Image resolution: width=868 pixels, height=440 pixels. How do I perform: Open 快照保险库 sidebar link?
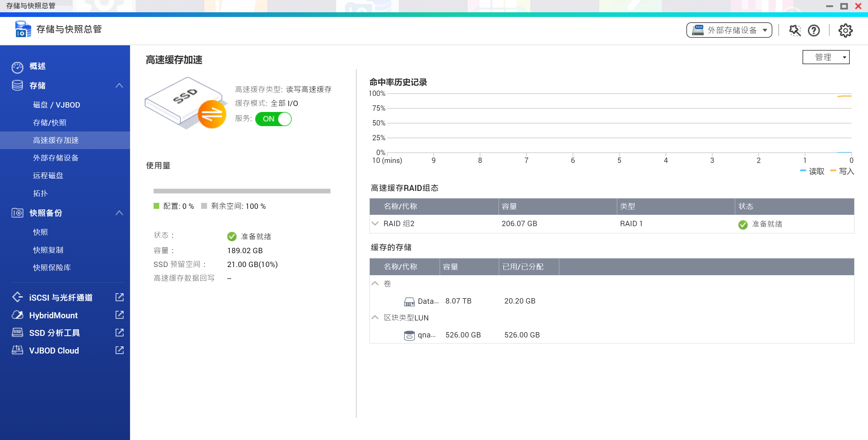tap(52, 268)
